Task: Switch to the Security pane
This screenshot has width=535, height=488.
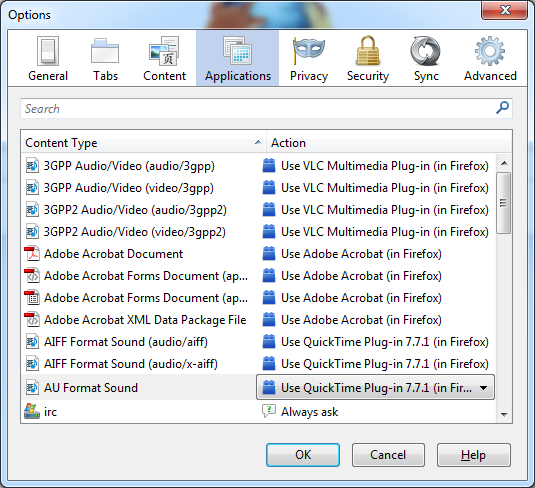Action: [x=368, y=58]
